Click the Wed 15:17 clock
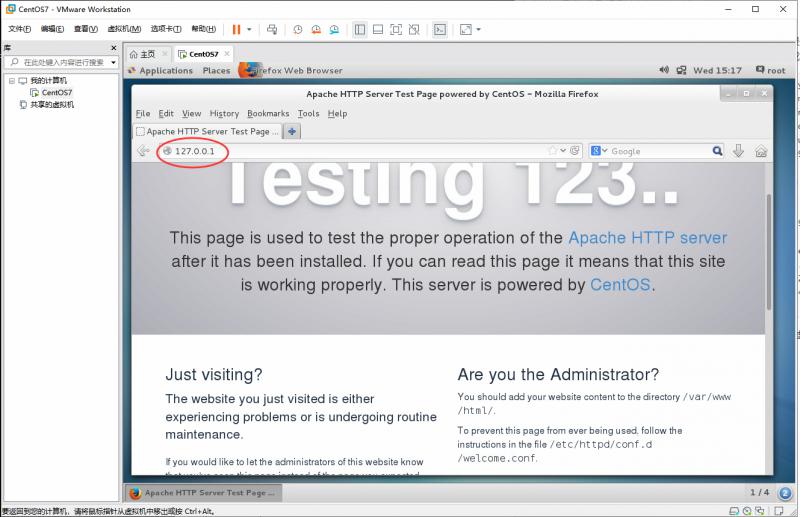 tap(717, 70)
